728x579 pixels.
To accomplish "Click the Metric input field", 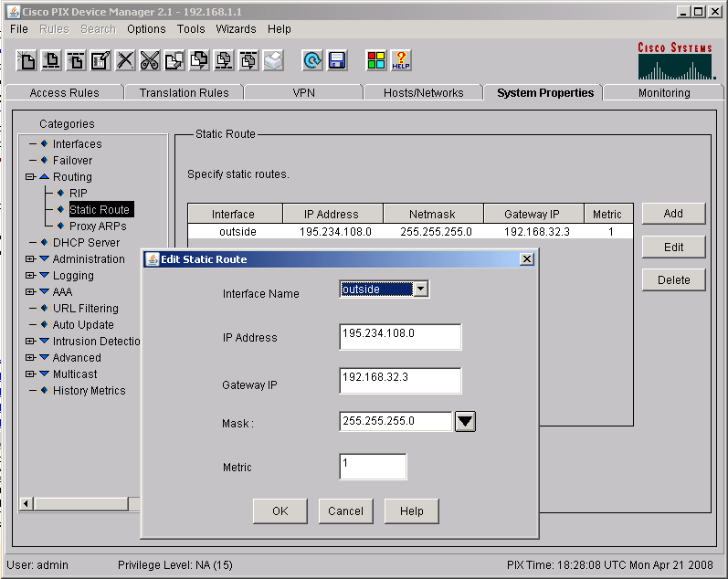I will [x=373, y=467].
